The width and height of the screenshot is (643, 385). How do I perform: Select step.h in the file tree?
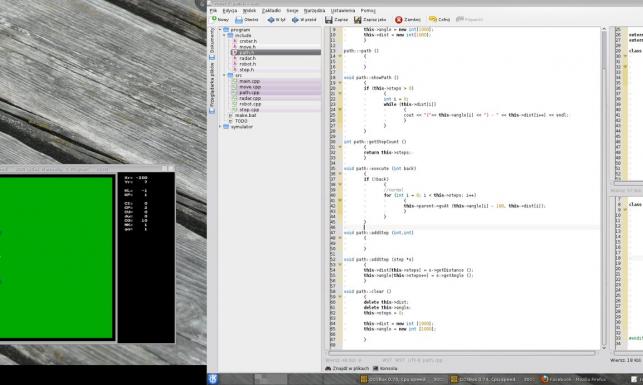(246, 70)
